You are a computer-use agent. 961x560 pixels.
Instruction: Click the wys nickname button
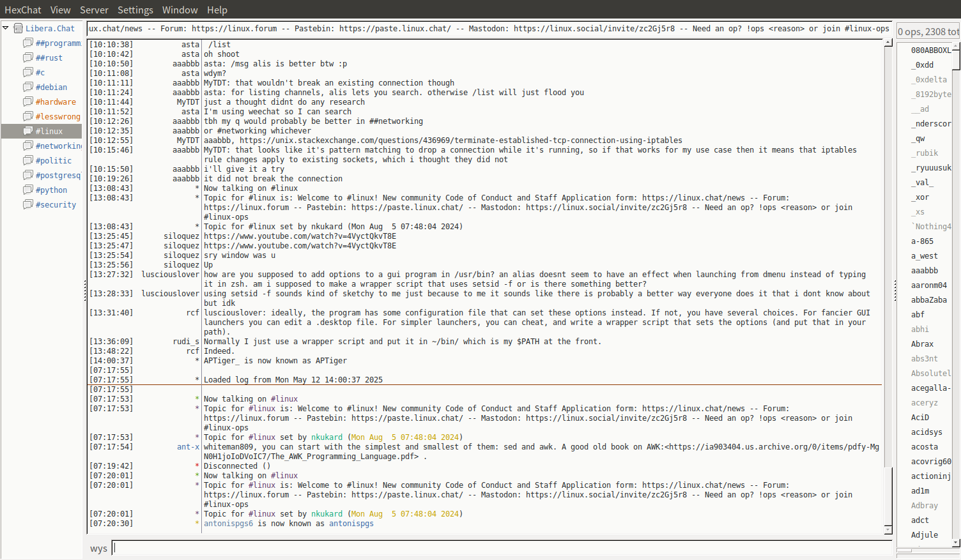[98, 549]
